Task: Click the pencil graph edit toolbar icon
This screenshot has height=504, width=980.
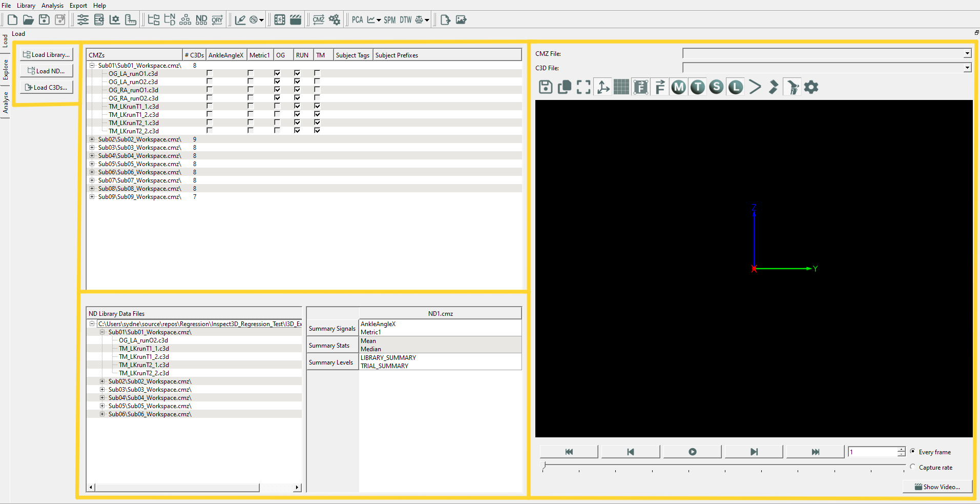Action: click(240, 19)
